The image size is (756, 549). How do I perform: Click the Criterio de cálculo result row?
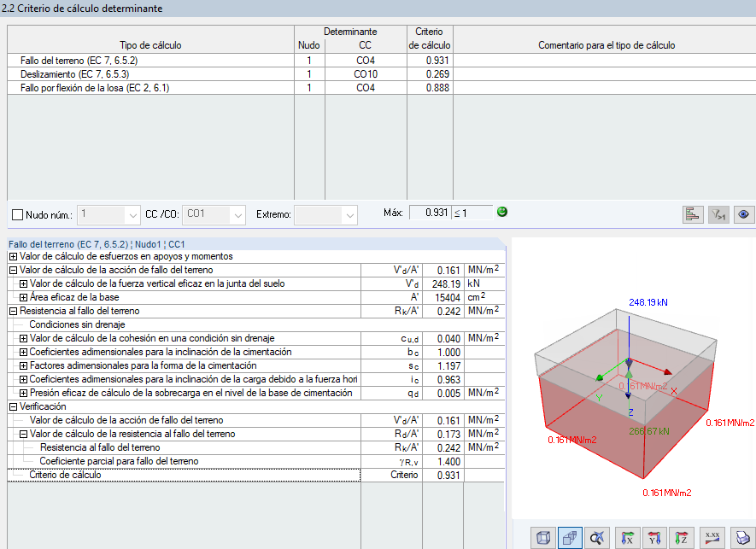tap(255, 475)
